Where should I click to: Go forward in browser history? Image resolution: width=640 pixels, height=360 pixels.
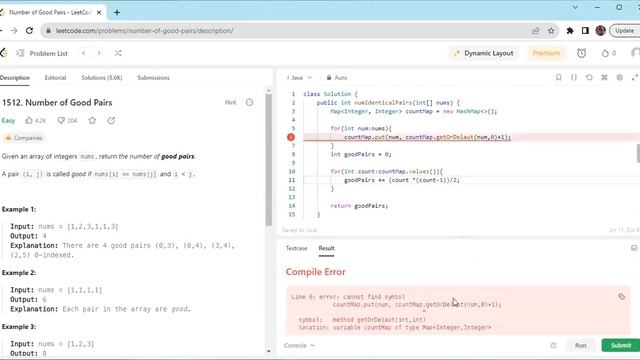[14, 31]
